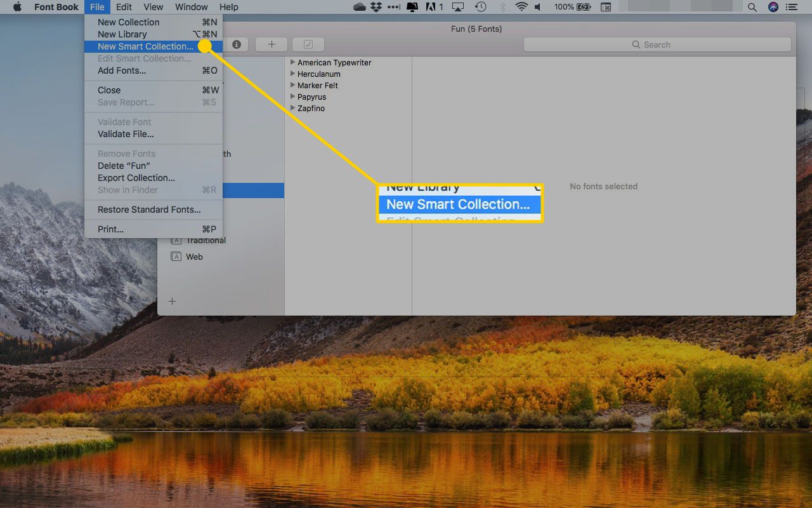Screen dimensions: 812x508
Task: Click the Time Machine menu bar icon
Action: (481, 7)
